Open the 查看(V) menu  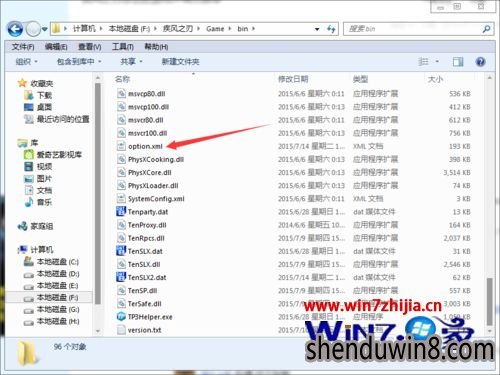[90, 47]
